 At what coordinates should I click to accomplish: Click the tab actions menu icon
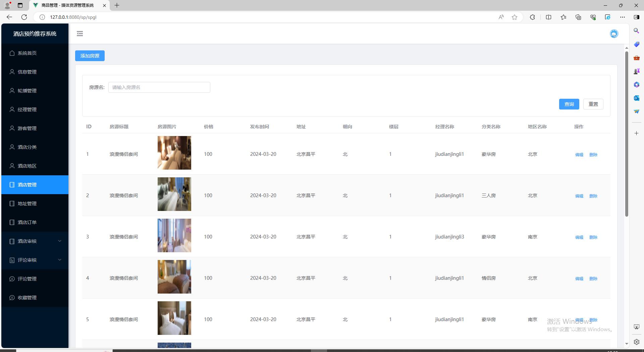pyautogui.click(x=20, y=5)
